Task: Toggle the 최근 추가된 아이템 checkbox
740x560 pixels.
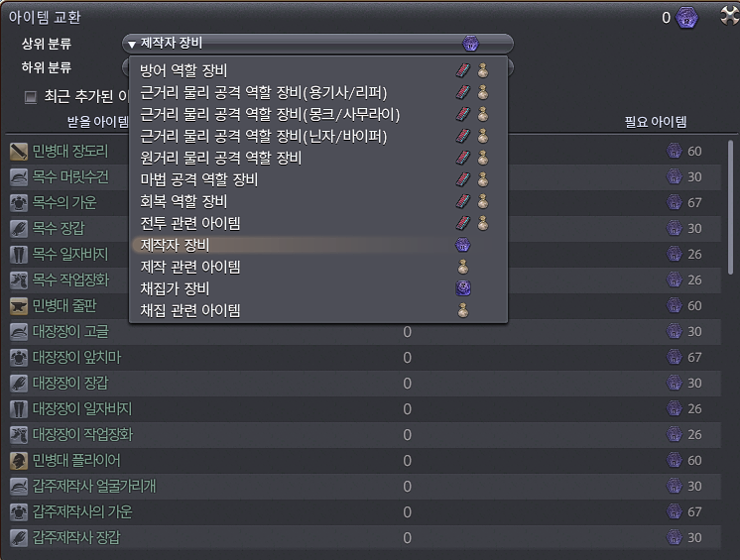Action: click(x=31, y=97)
